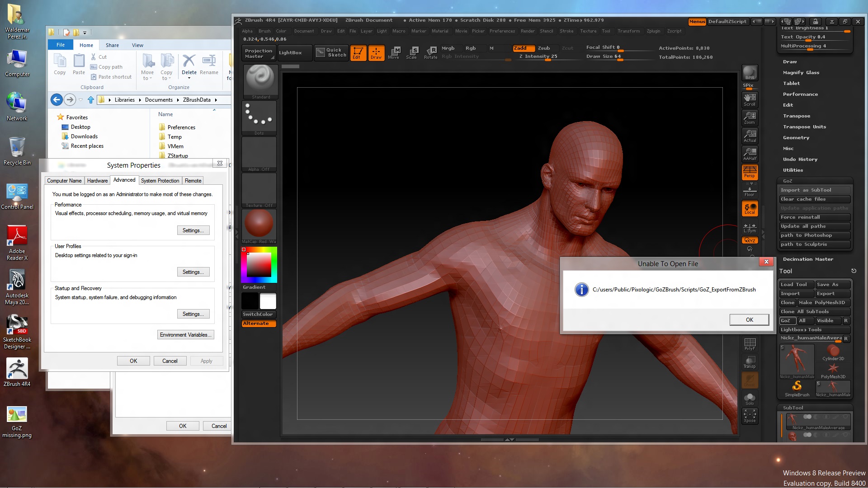Open the Brush menu in ZBrush
868x488 pixels.
coord(264,31)
